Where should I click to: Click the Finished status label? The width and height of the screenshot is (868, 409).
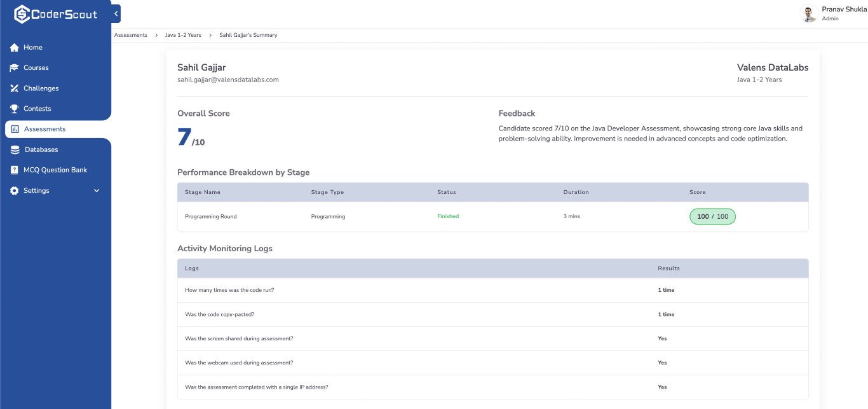[448, 217]
